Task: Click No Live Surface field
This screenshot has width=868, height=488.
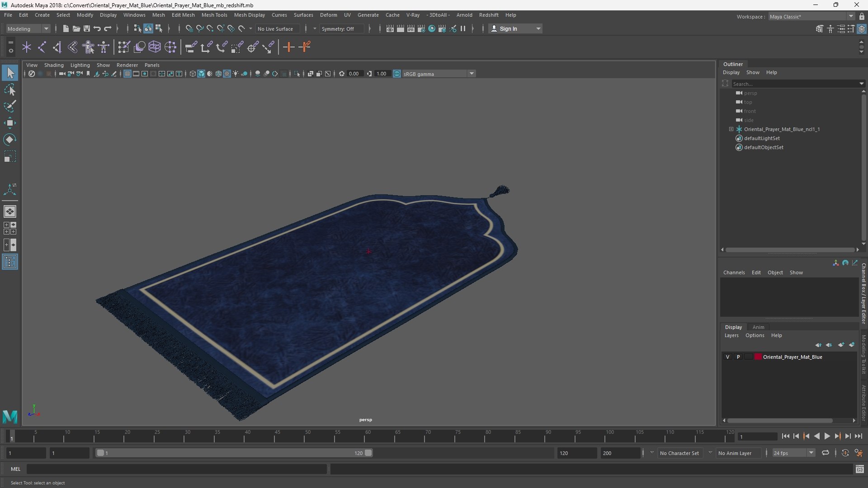Action: [277, 28]
